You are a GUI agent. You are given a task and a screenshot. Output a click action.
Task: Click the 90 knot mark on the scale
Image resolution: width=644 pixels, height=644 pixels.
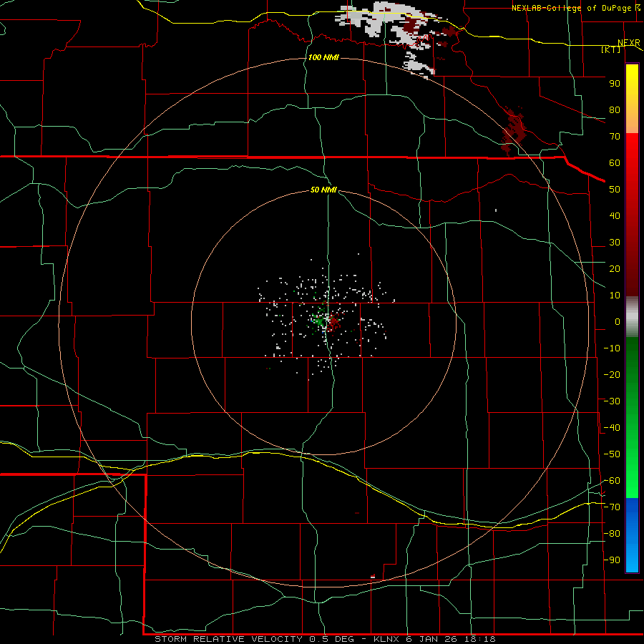pos(632,84)
